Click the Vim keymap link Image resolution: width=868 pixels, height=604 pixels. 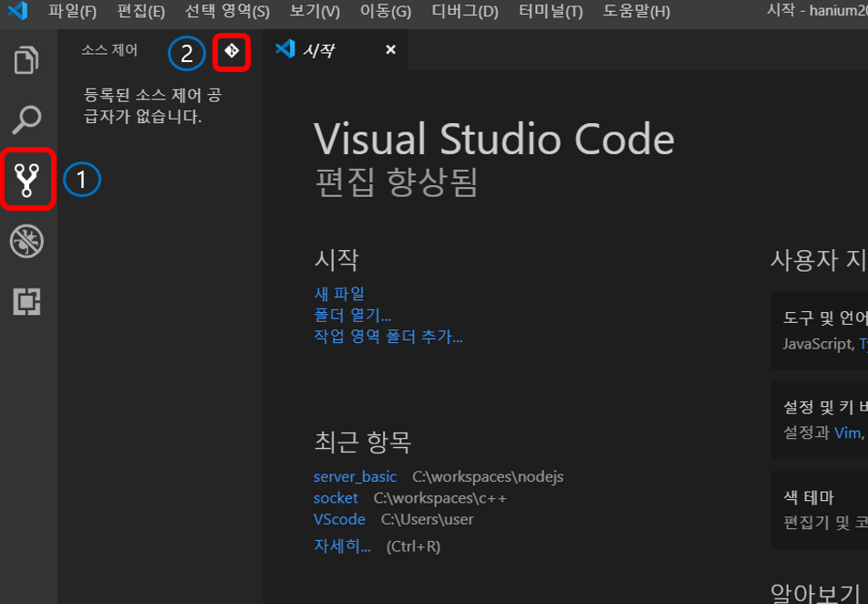point(849,432)
